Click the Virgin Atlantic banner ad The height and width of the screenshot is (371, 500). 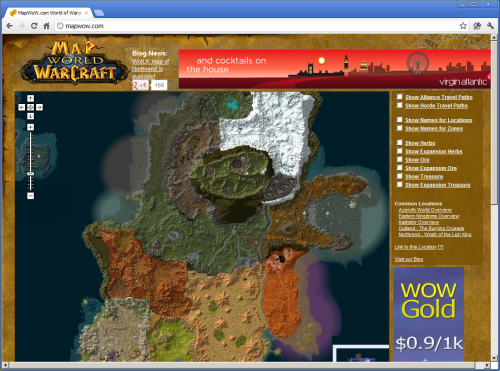coord(335,69)
